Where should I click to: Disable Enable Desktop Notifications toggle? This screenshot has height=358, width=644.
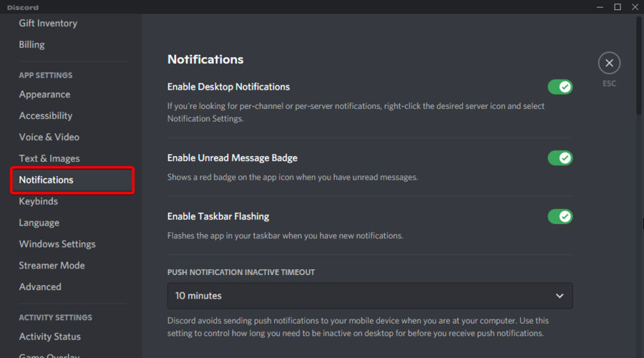click(x=560, y=87)
